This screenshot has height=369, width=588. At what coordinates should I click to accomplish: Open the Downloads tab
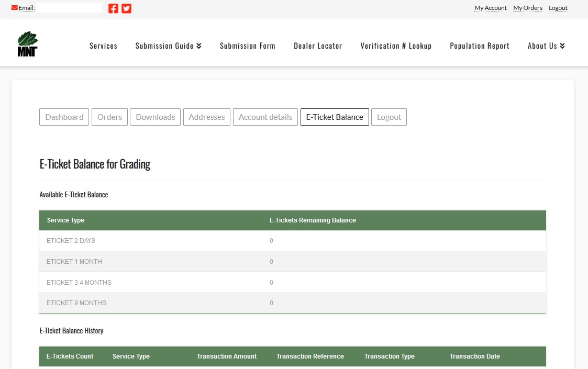point(156,117)
